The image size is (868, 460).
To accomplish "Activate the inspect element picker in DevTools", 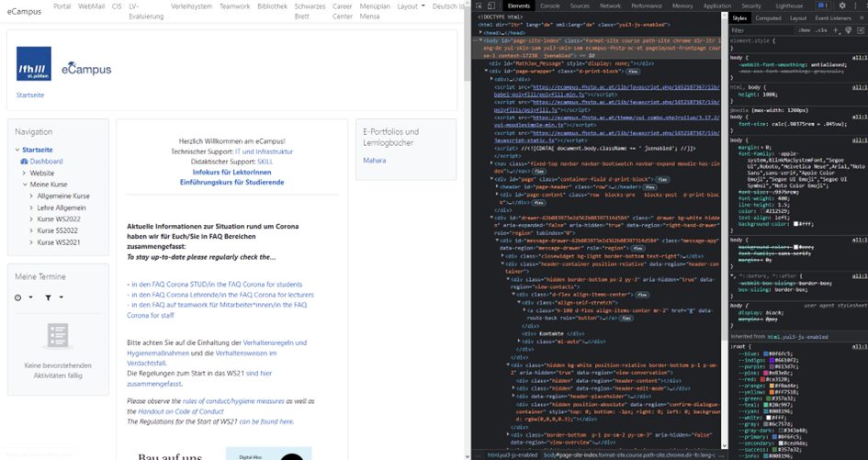I will [x=479, y=6].
